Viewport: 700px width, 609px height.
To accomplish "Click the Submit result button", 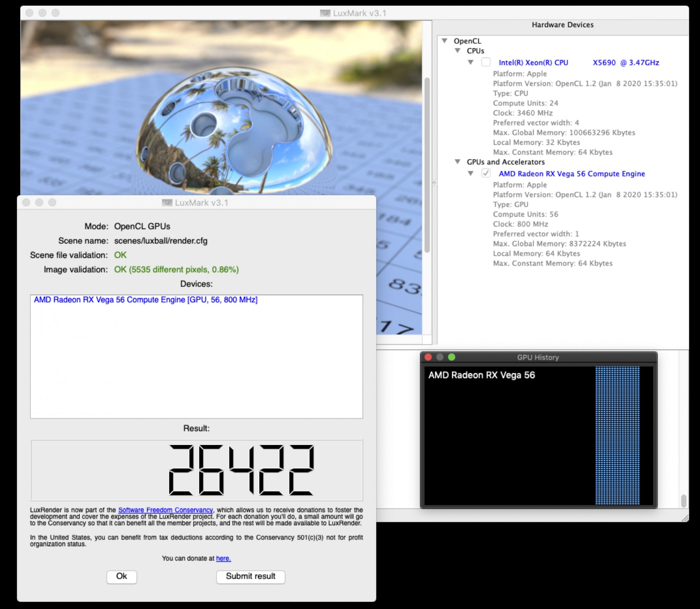I will click(250, 576).
